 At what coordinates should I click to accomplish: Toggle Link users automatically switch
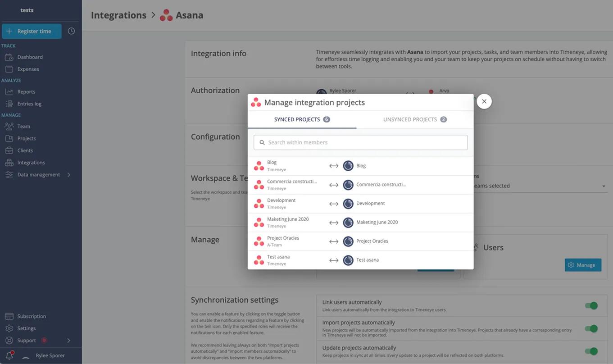click(x=591, y=306)
